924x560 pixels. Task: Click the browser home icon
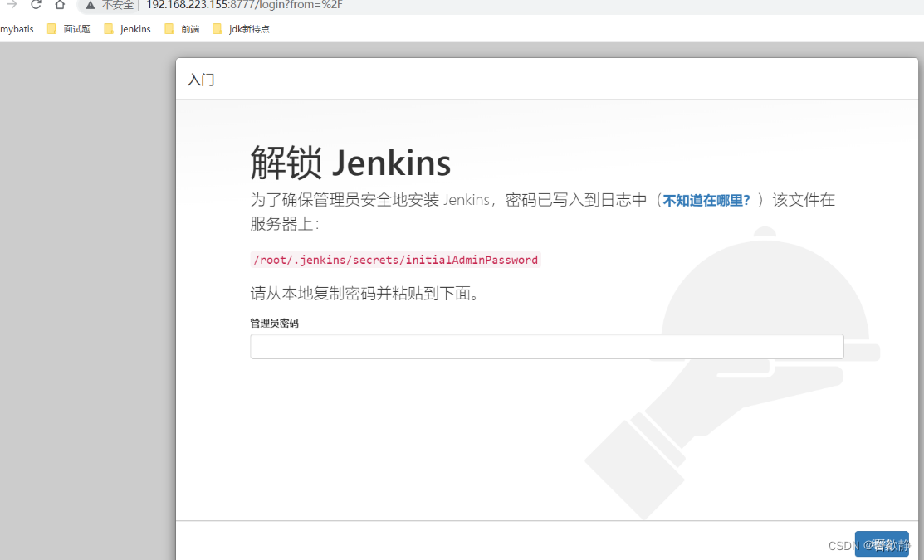(59, 4)
